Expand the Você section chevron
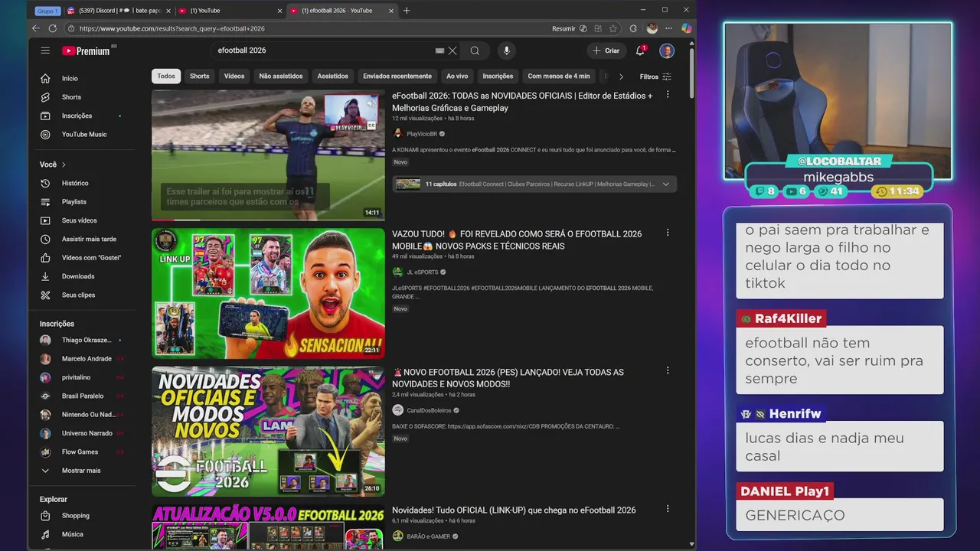980x551 pixels. click(x=64, y=165)
